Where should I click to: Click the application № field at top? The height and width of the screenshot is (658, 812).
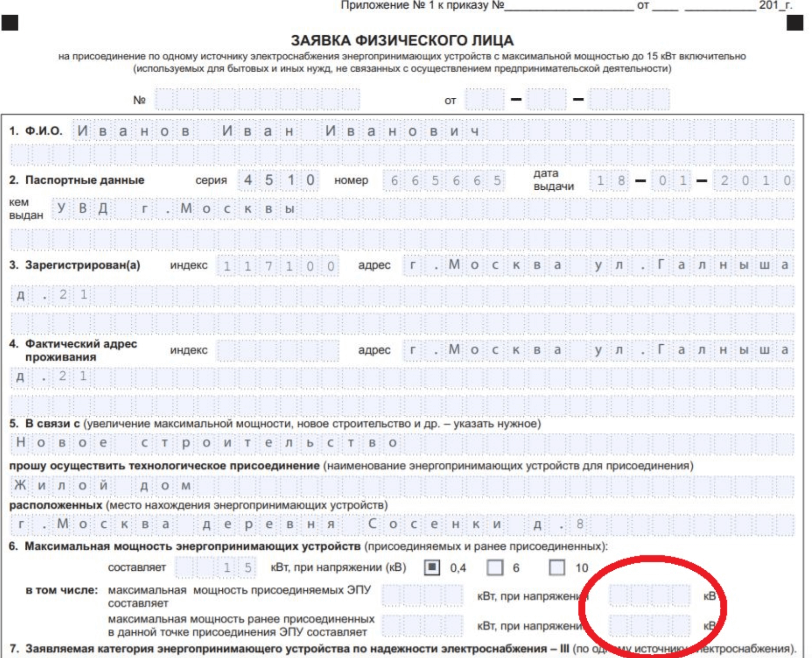[257, 100]
